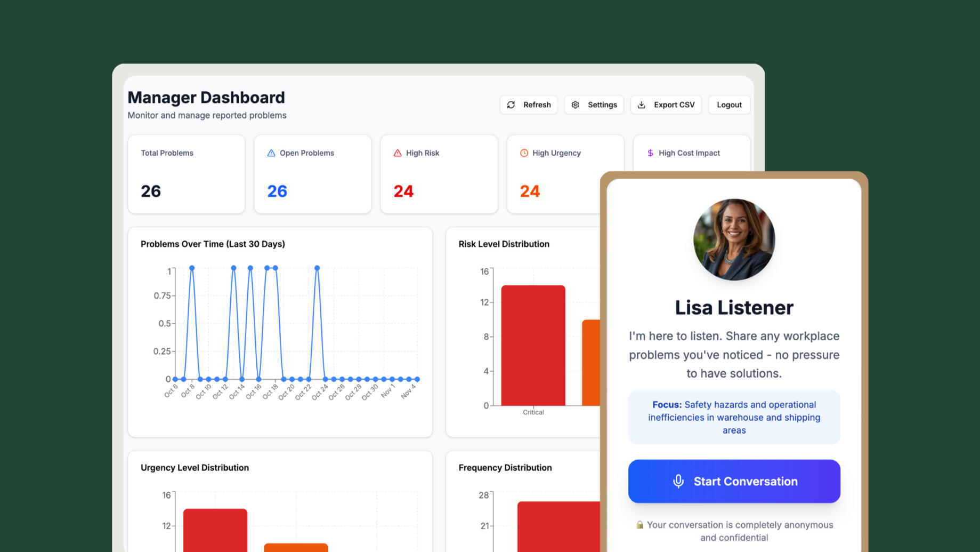
Task: Click the microphone icon in Start Conversation
Action: pyautogui.click(x=678, y=481)
